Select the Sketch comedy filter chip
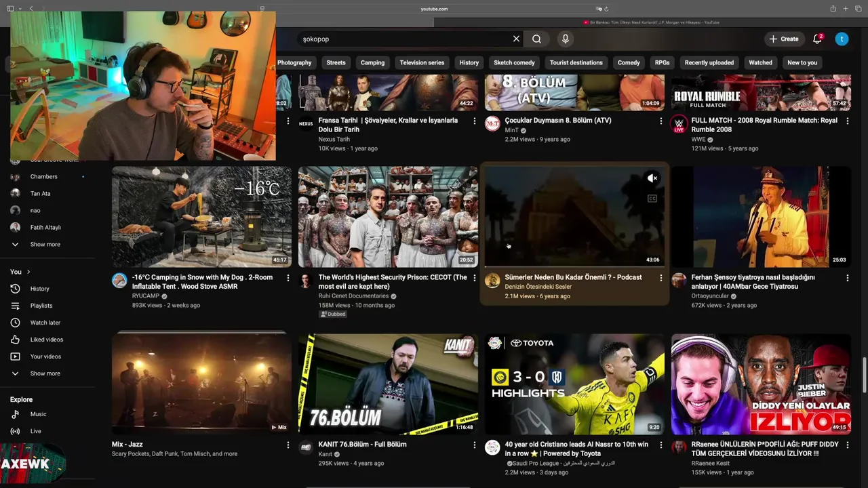 coord(514,62)
